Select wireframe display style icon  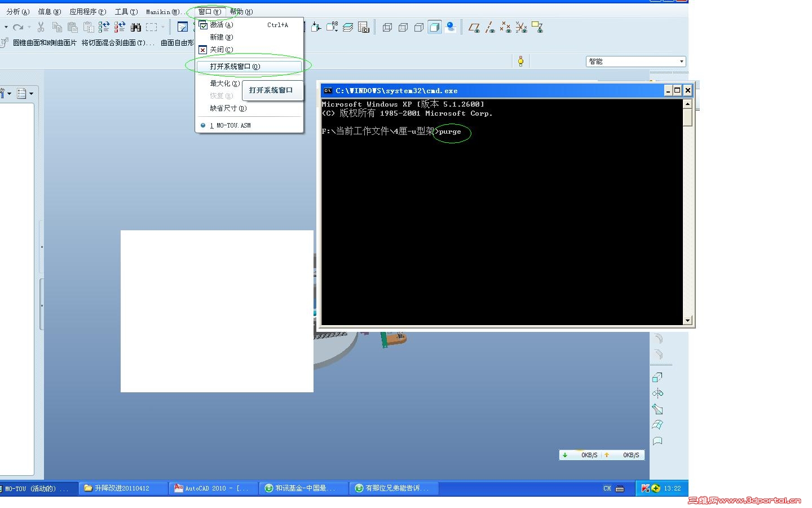pyautogui.click(x=387, y=27)
